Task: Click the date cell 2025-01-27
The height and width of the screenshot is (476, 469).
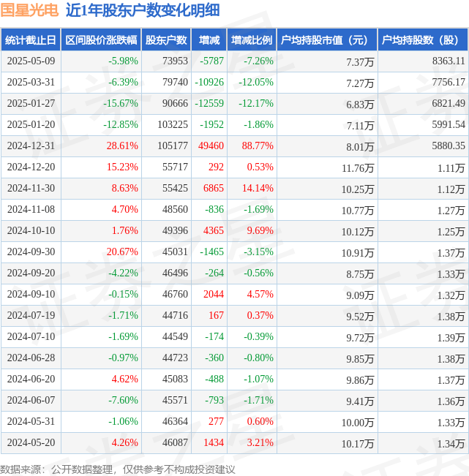Action: click(x=31, y=104)
